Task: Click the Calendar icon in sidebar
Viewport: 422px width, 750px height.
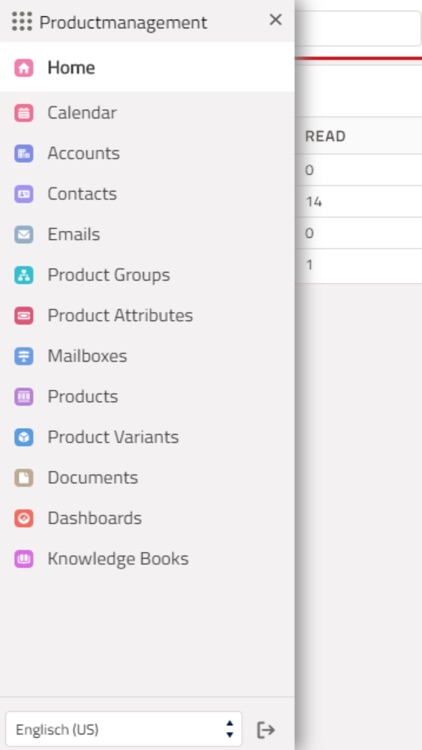Action: tap(24, 113)
